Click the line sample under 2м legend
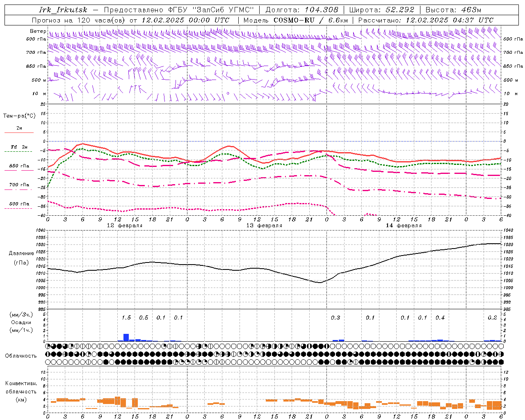This screenshot has height=420, width=525. 18,133
